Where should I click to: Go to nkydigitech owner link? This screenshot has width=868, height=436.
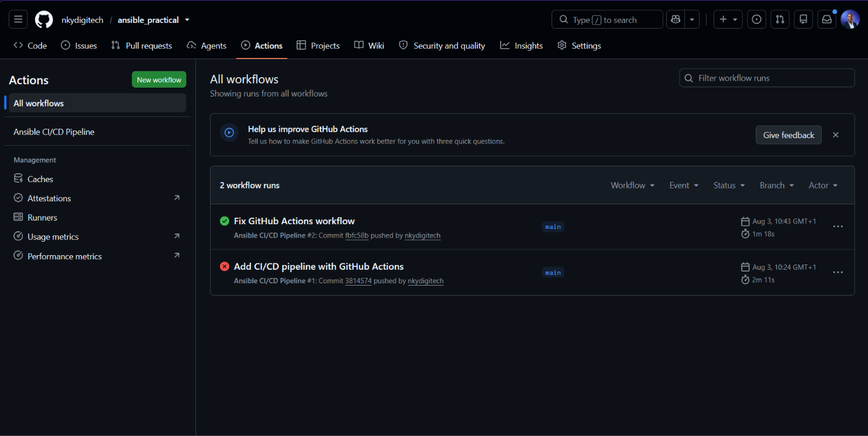click(82, 20)
